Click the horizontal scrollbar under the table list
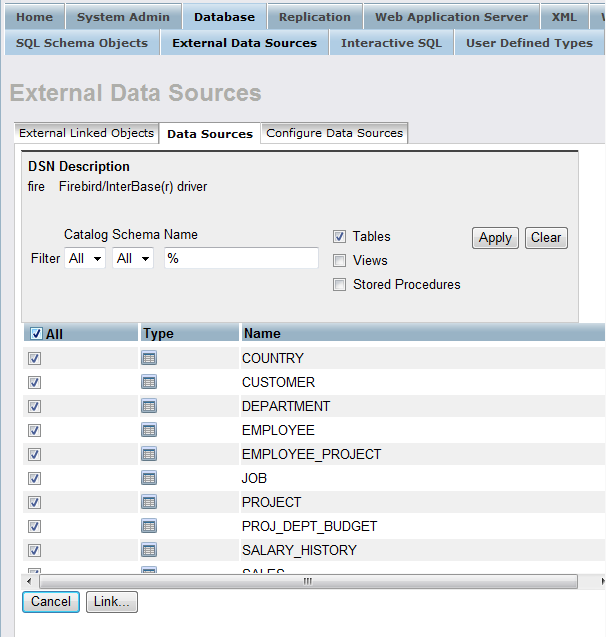This screenshot has width=606, height=637. 307,581
